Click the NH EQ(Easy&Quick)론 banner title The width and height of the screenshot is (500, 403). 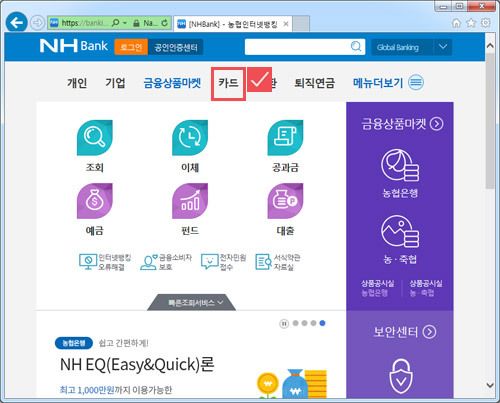click(x=137, y=364)
